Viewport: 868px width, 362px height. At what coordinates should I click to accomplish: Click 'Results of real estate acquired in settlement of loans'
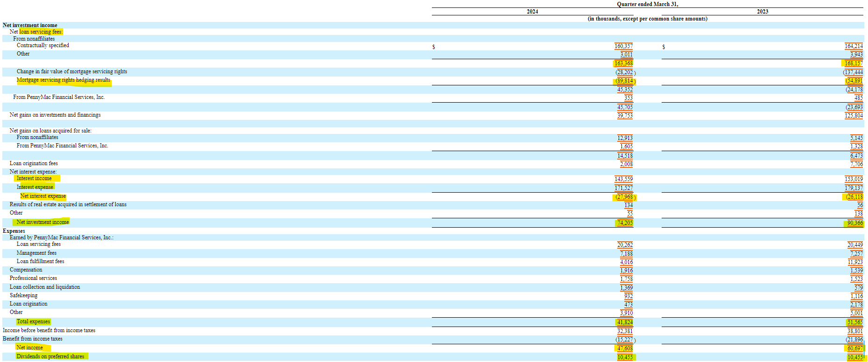68,204
